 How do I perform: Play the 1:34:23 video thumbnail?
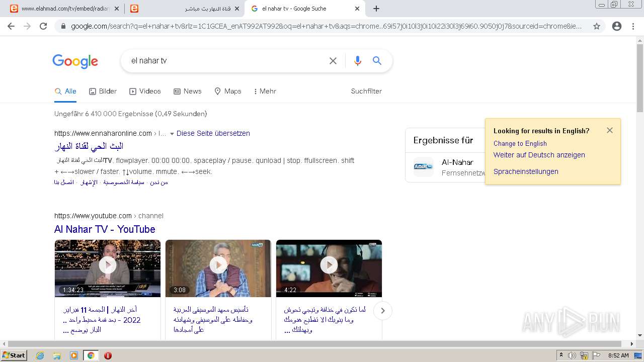[108, 268]
